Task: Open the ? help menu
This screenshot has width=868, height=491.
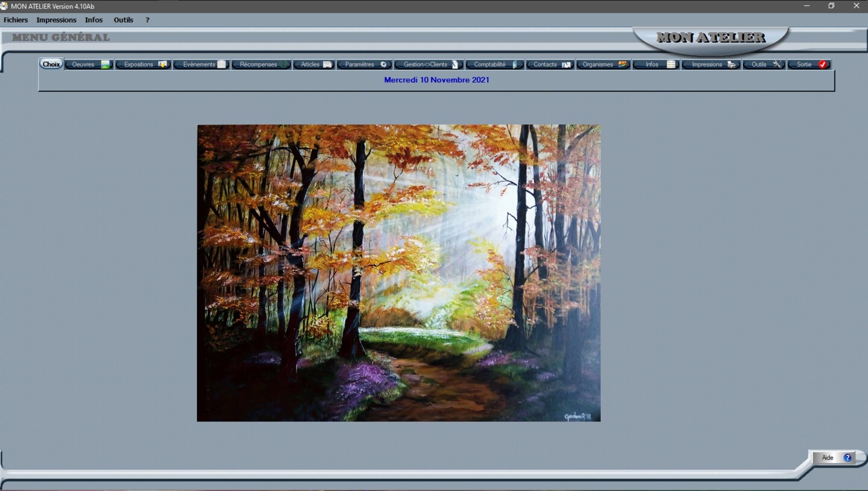Action: (x=147, y=20)
